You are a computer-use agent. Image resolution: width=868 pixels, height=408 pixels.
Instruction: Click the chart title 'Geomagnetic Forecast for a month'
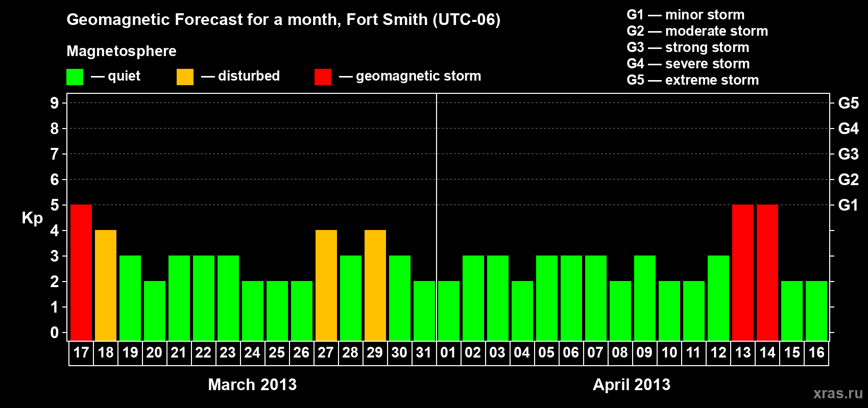pyautogui.click(x=204, y=19)
